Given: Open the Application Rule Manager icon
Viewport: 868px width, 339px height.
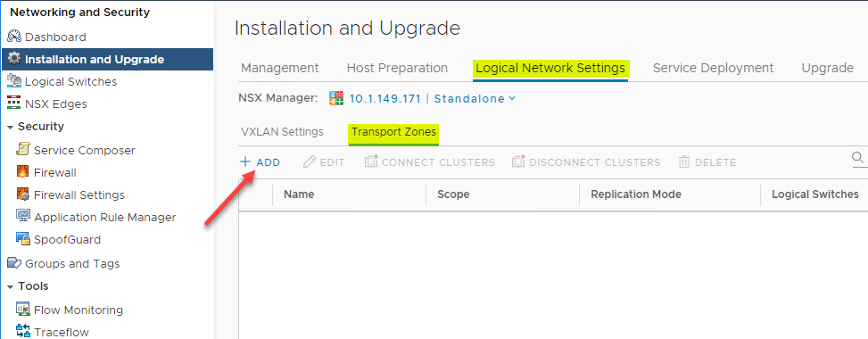Looking at the screenshot, I should 23,217.
